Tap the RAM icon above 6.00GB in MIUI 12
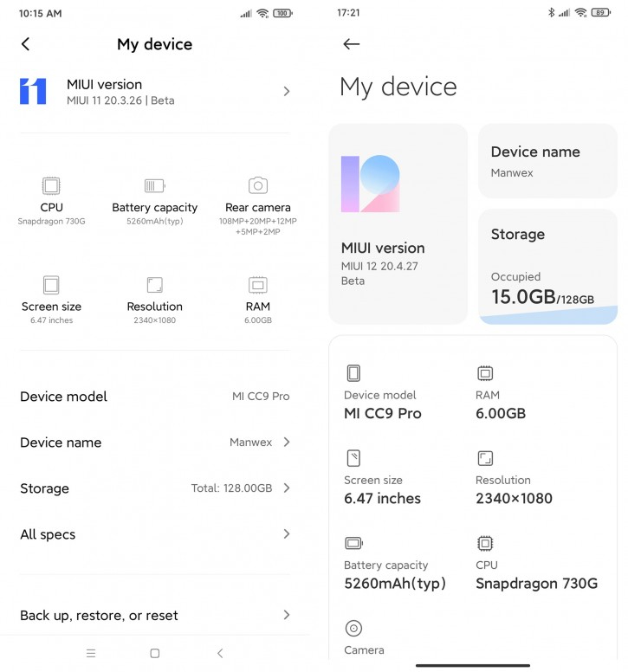Image resolution: width=628 pixels, height=672 pixels. [485, 373]
